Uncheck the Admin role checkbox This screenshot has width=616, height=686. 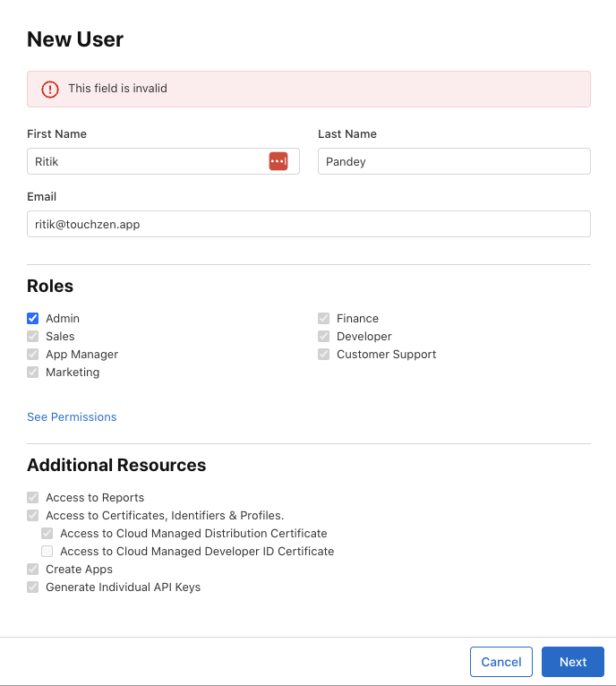(x=33, y=319)
